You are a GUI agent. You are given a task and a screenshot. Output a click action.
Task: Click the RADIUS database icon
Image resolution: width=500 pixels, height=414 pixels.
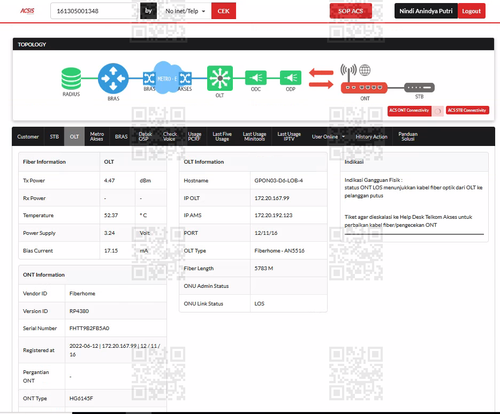[71, 79]
